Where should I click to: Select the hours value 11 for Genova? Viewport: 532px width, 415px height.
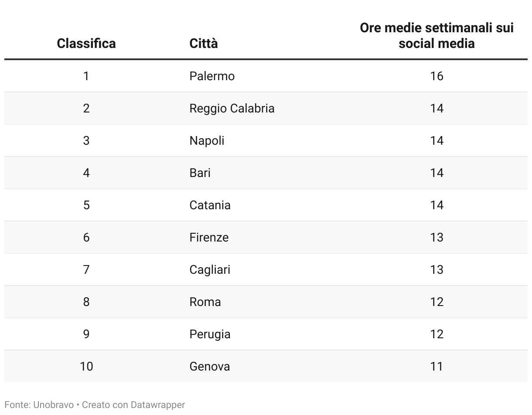437,367
